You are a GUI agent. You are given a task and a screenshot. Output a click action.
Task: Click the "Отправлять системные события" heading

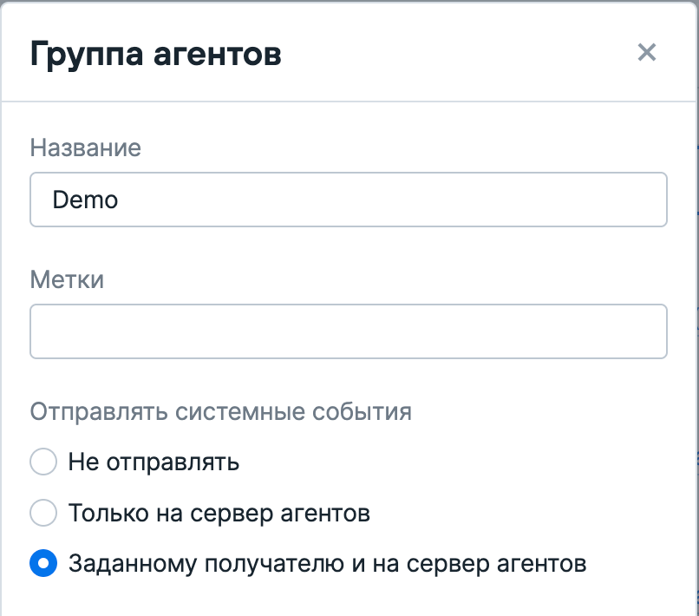pyautogui.click(x=221, y=411)
